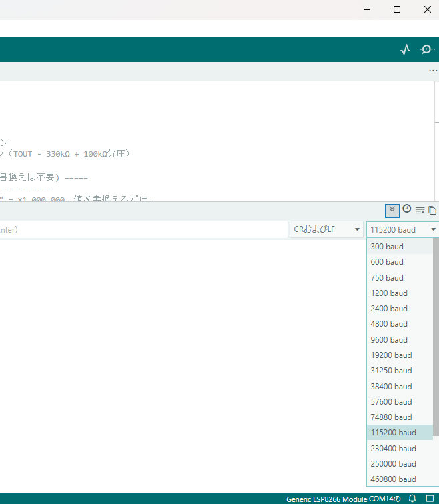Select 600 baud
Image resolution: width=439 pixels, height=504 pixels.
point(400,262)
